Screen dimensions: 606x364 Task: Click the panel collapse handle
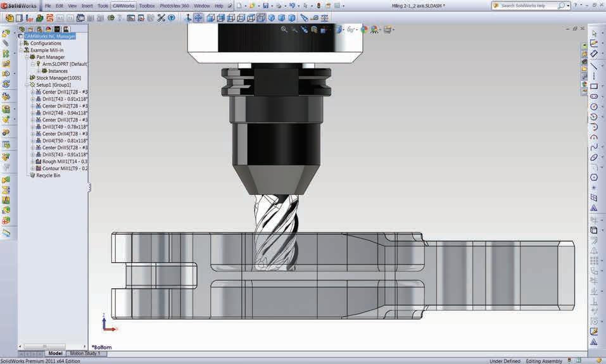[89, 188]
